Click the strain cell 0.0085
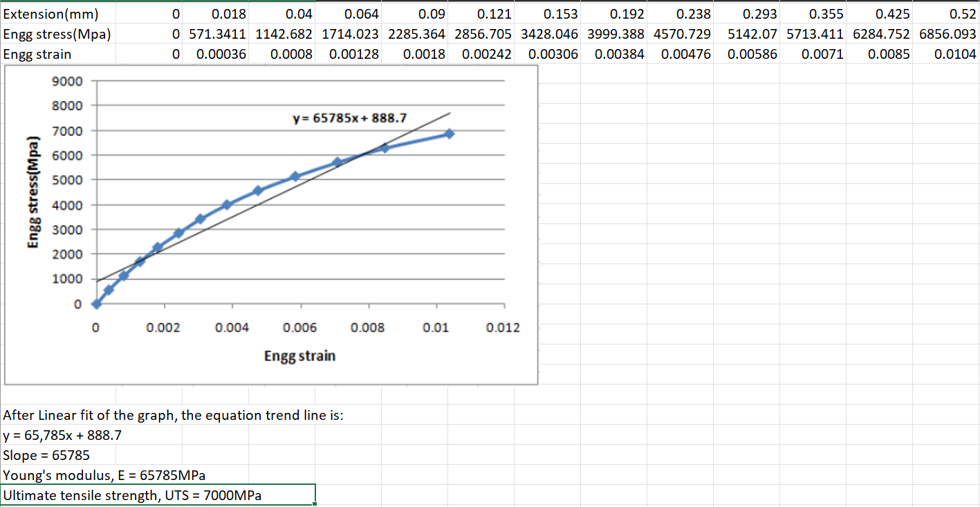This screenshot has width=980, height=507. [x=880, y=54]
